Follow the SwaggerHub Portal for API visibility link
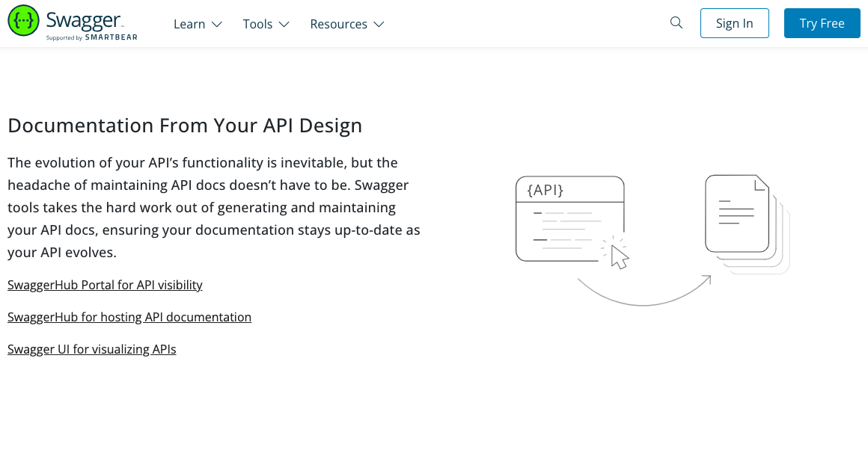This screenshot has height=459, width=868. (105, 285)
